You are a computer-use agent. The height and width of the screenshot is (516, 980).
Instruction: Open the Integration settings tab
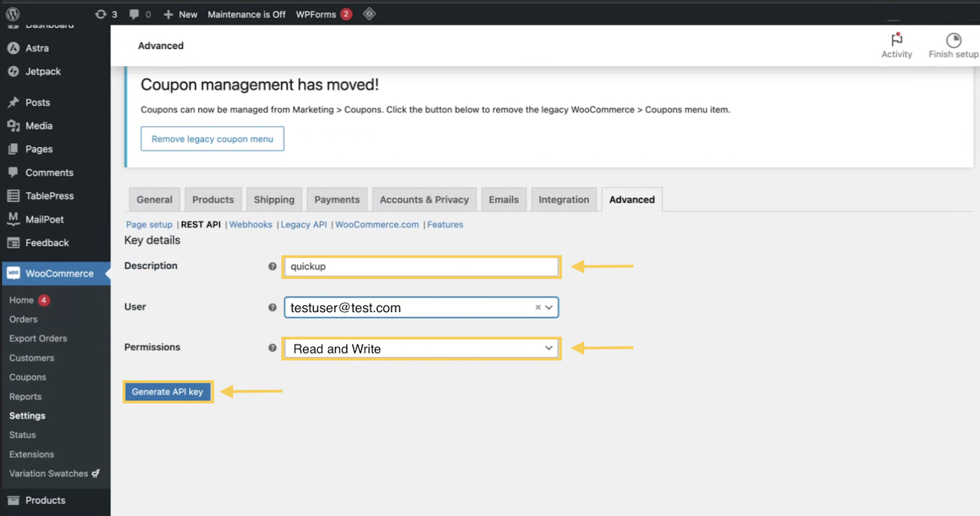click(563, 200)
